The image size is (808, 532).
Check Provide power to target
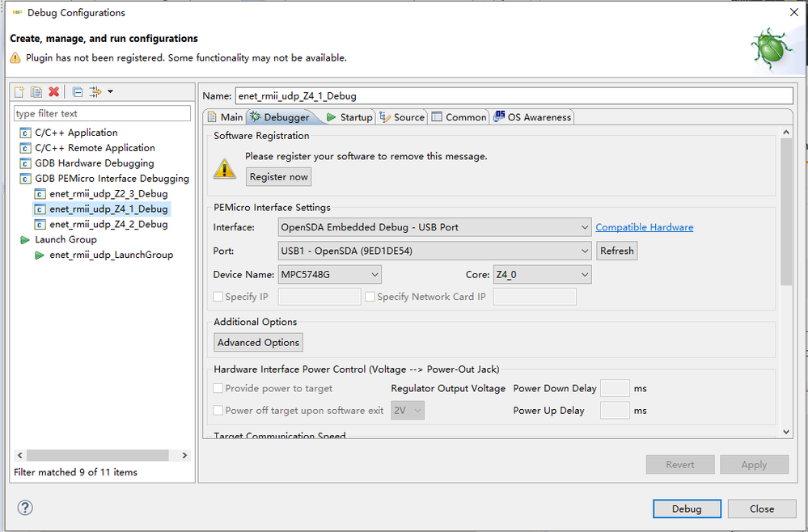[218, 389]
